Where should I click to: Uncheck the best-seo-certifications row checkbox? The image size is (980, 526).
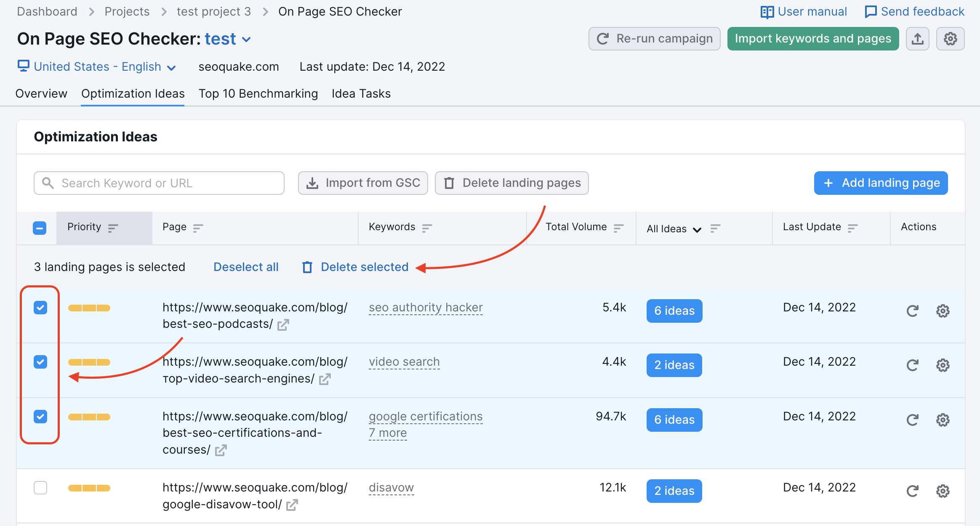coord(40,417)
